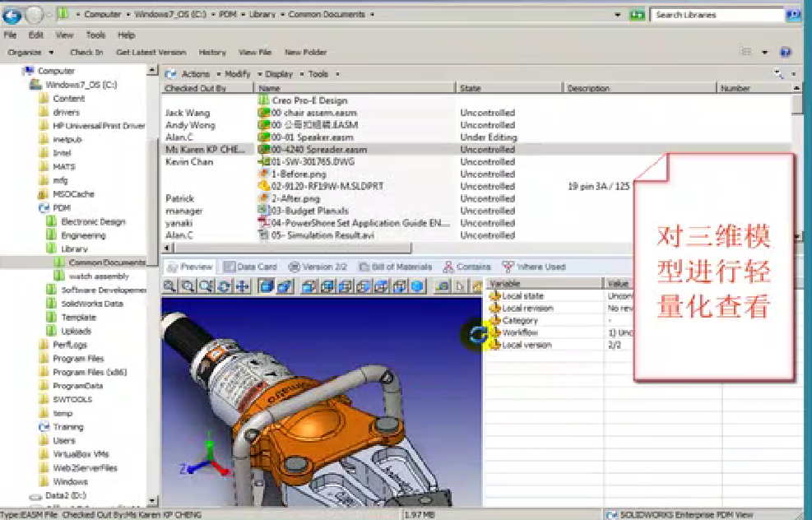Sort by the State column header

[x=509, y=88]
